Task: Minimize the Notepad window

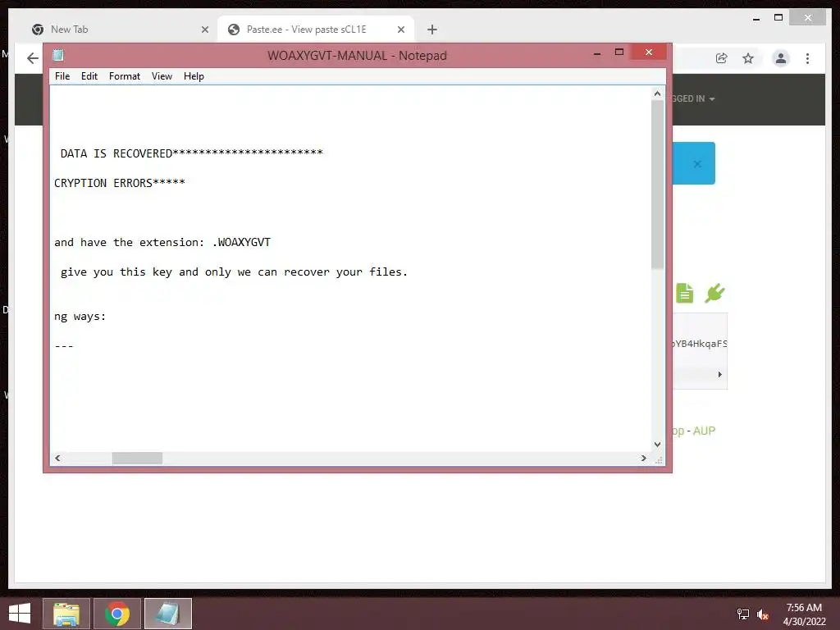Action: 597,52
